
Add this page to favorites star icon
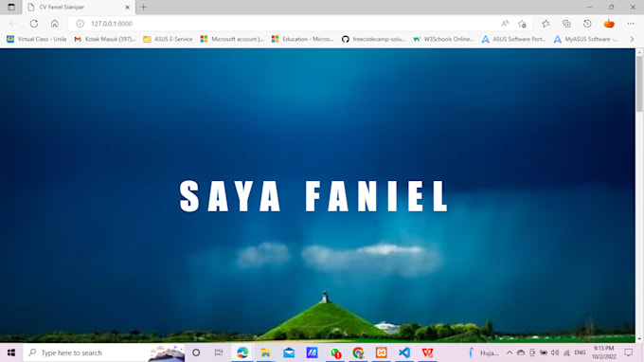522,24
